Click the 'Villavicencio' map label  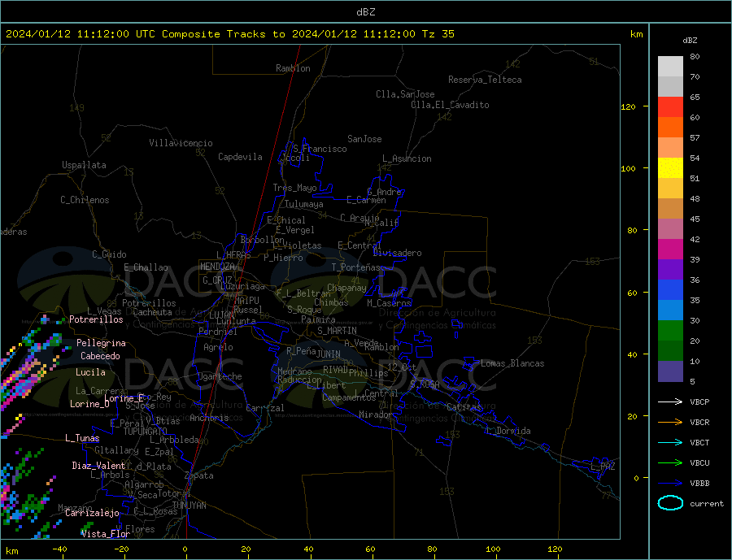pos(181,143)
